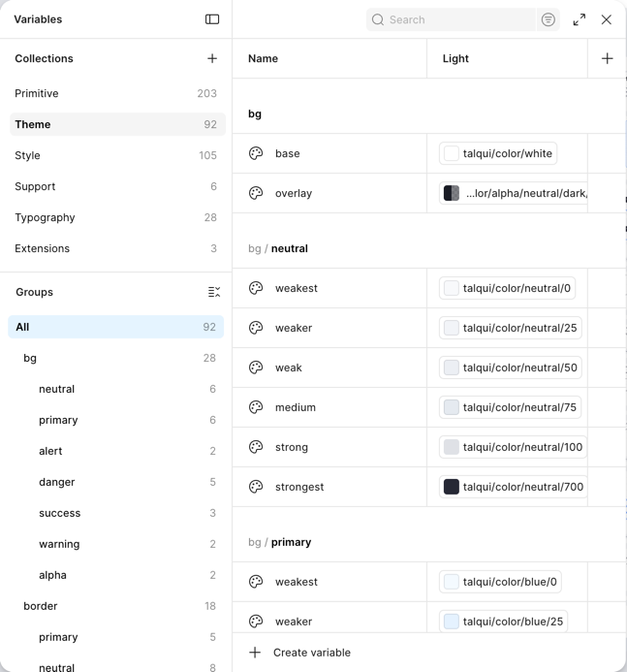Viewport: 627px width, 672px height.
Task: Select the warning group
Action: click(x=115, y=544)
